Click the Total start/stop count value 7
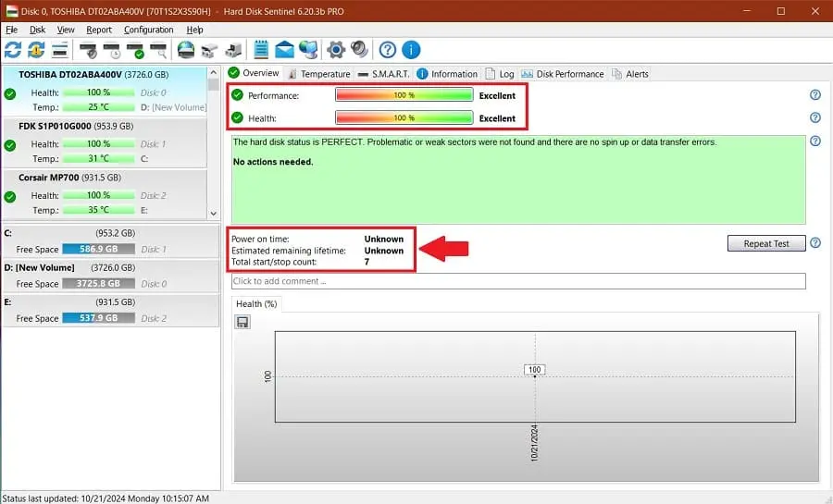Viewport: 833px width, 504px height. 367,262
